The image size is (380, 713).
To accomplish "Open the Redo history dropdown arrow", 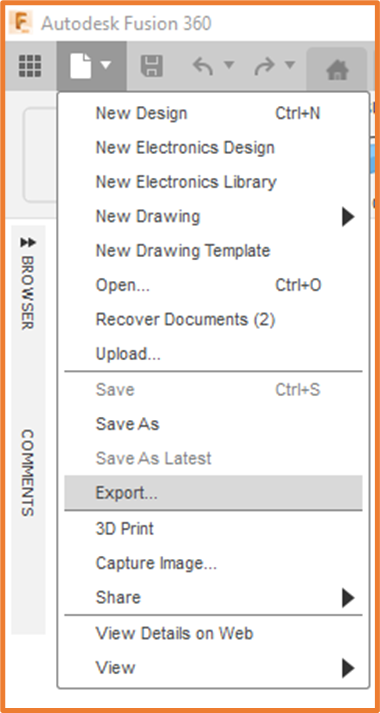I will point(290,65).
